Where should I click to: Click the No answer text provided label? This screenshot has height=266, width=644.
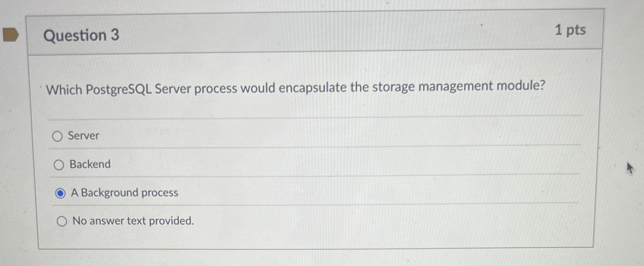(x=133, y=220)
